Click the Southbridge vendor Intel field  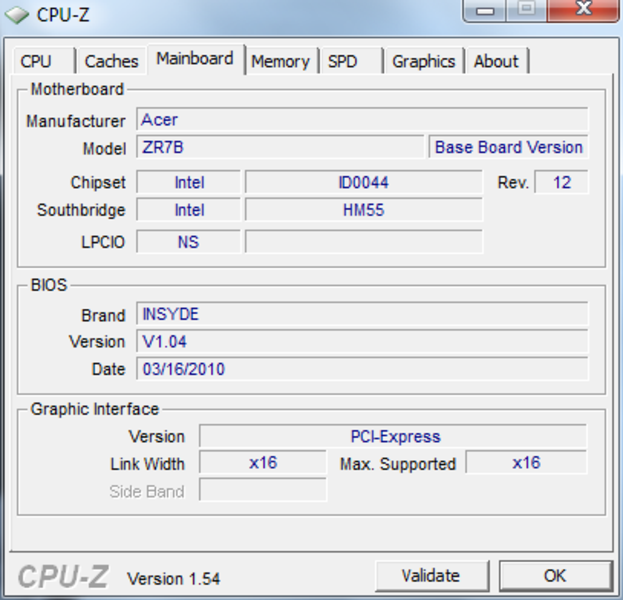[189, 210]
